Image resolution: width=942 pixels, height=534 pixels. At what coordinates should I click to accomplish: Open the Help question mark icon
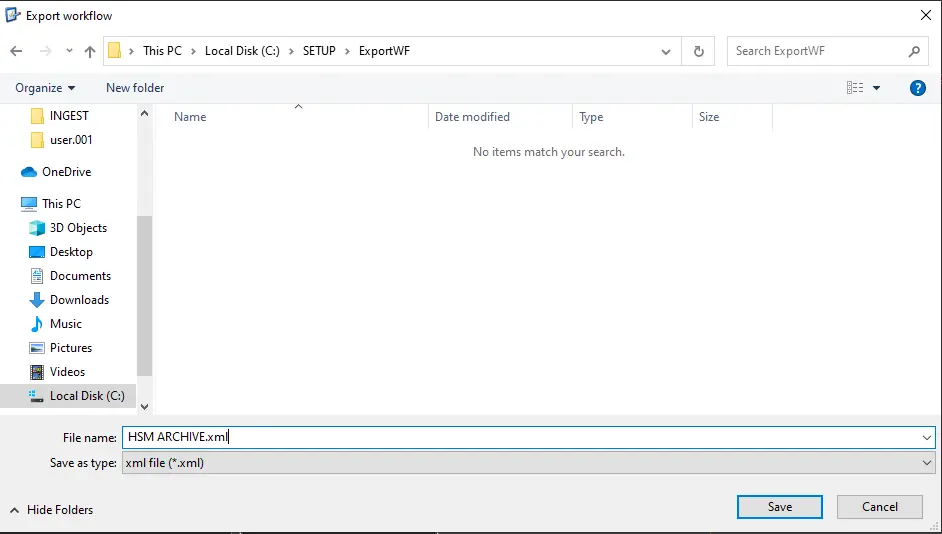tap(917, 88)
